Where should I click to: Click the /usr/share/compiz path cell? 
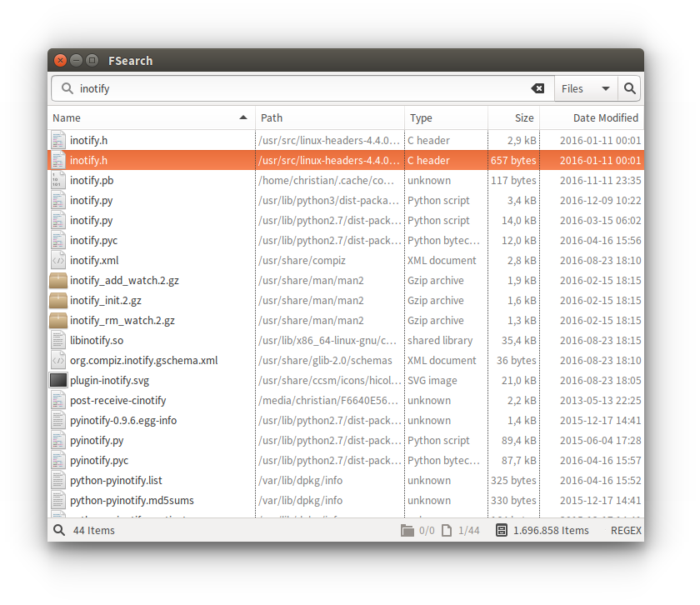click(x=302, y=260)
